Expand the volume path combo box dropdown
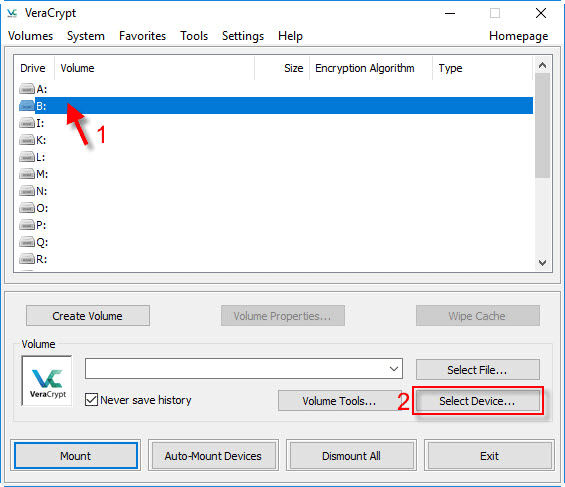 click(x=393, y=368)
